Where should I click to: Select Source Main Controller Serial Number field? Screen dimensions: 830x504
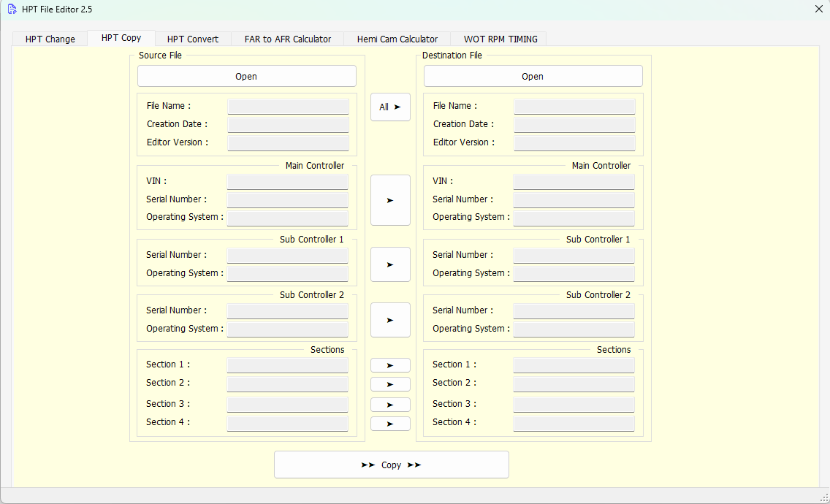click(287, 200)
